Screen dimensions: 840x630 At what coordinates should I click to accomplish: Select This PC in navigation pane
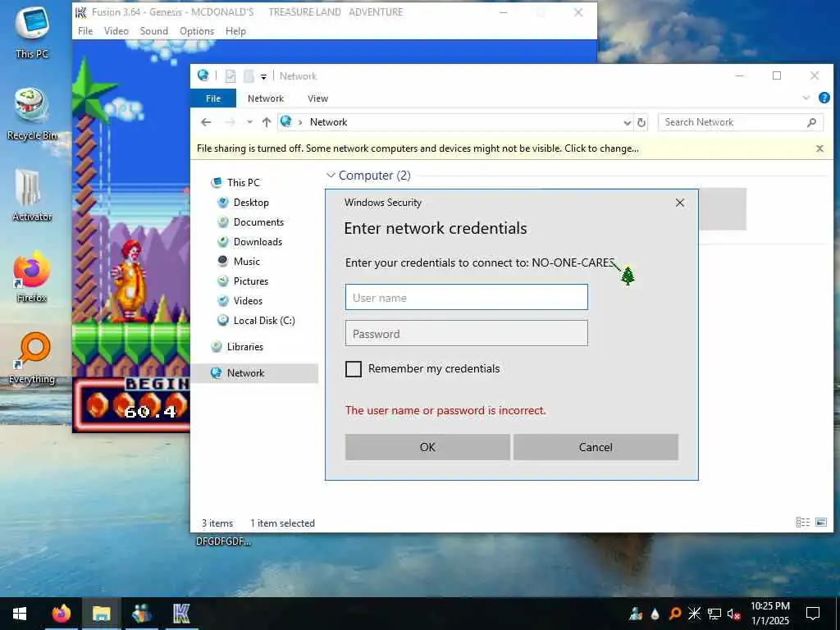click(x=243, y=183)
